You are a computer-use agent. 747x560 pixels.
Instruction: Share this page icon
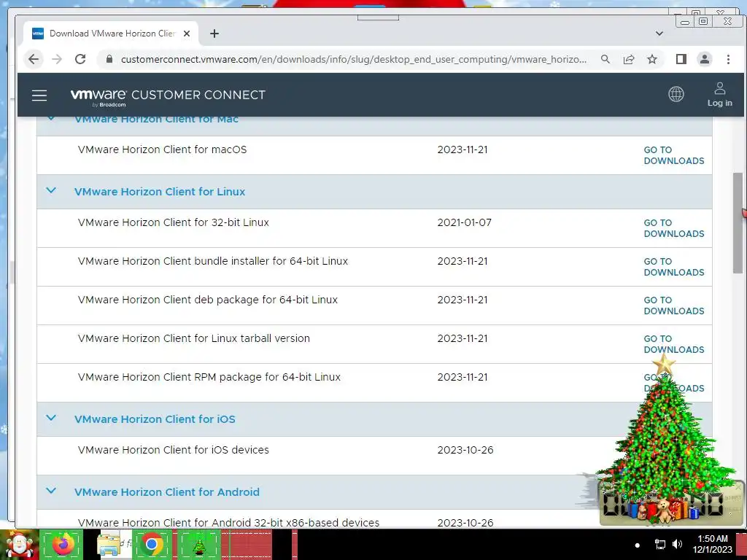point(629,59)
